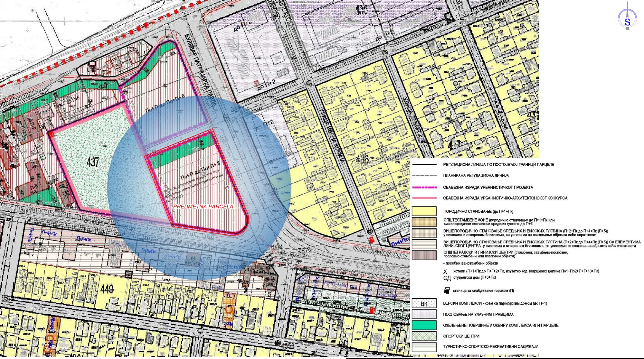Click block number 437 on the map
Viewport: 644px width, 359px height.
tap(93, 162)
